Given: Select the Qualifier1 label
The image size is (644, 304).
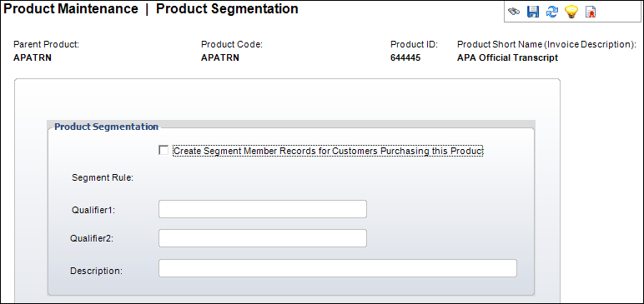Looking at the screenshot, I should pos(93,210).
